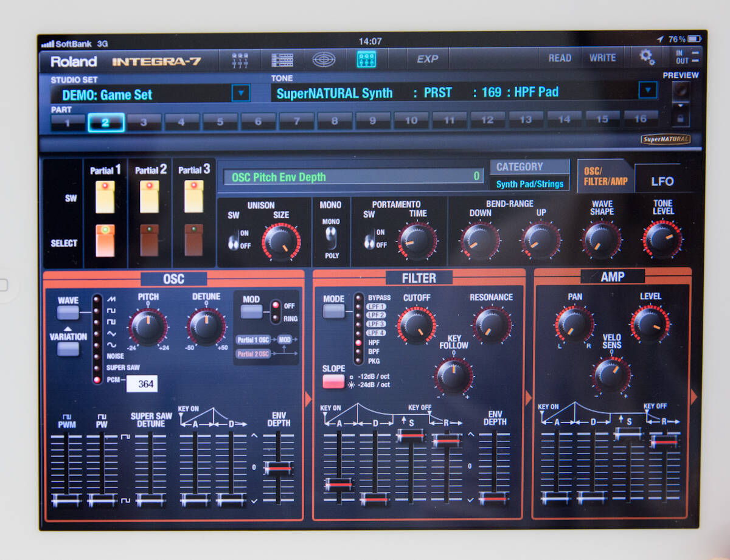Click the orange arrow between FILTER and AMP

coord(529,398)
